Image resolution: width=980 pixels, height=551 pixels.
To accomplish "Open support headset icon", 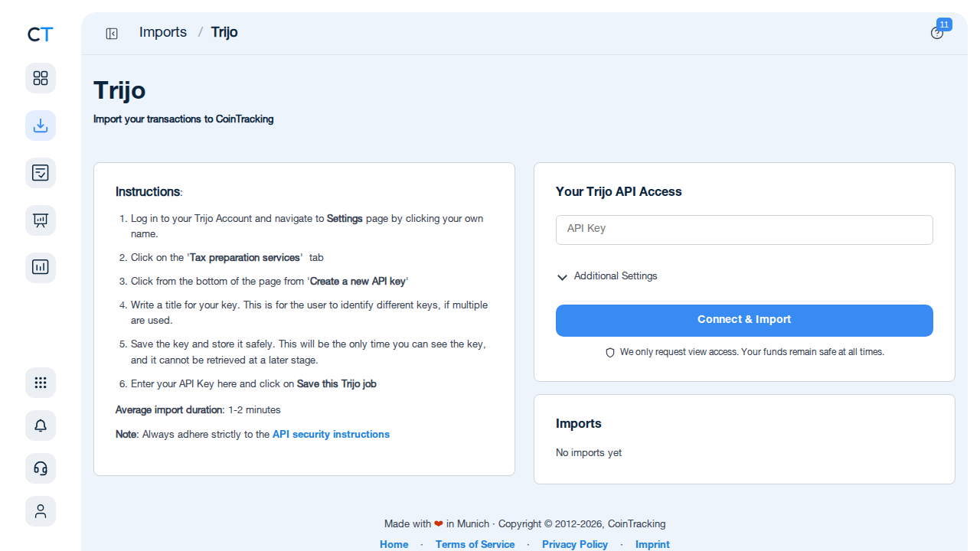I will coord(41,468).
